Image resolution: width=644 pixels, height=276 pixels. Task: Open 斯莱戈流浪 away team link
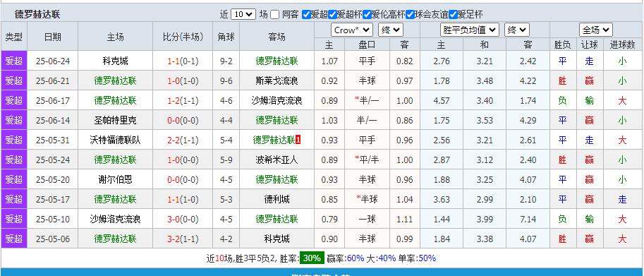click(x=277, y=81)
